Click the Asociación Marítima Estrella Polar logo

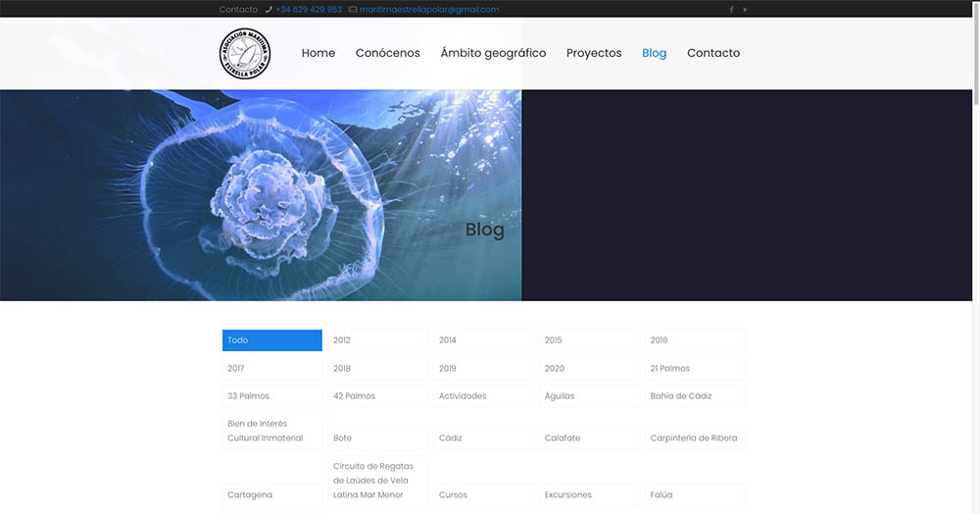click(245, 53)
